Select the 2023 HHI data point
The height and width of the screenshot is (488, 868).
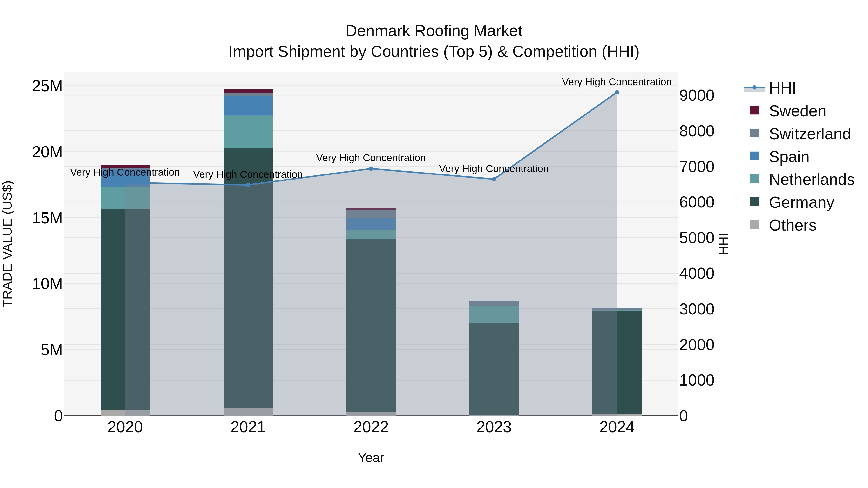tap(494, 179)
